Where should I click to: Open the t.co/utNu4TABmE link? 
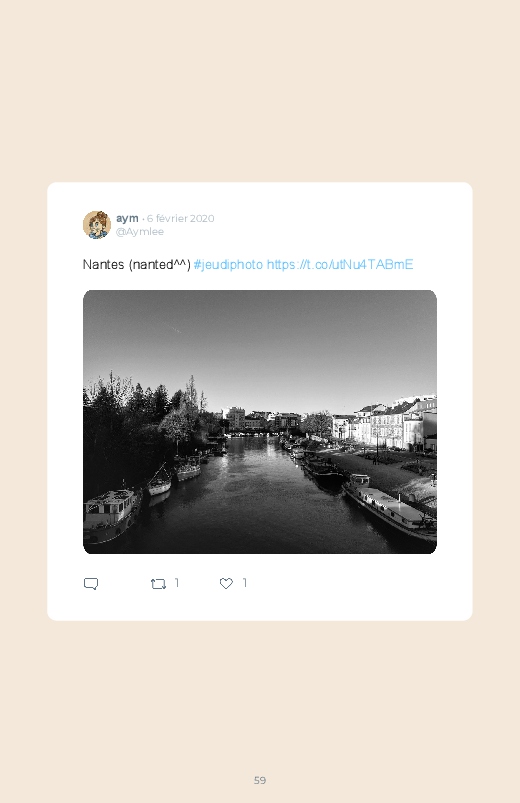click(340, 264)
